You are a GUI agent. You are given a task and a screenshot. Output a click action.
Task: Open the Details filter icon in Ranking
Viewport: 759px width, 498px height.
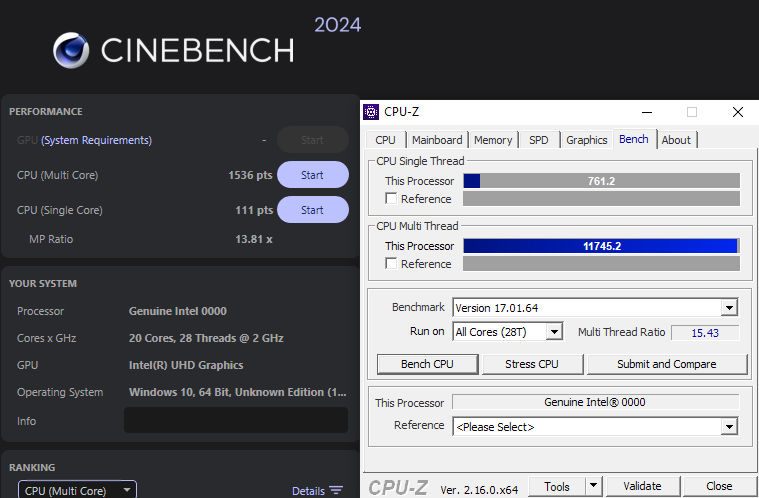tap(335, 490)
